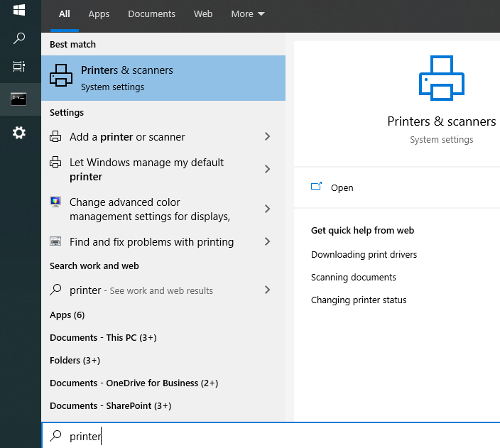Click the search magnifier in the sidebar
The width and height of the screenshot is (500, 448).
[x=19, y=38]
